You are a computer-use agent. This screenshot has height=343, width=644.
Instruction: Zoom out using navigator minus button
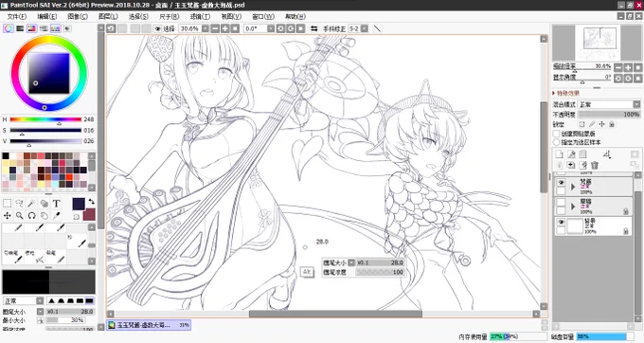[x=618, y=67]
